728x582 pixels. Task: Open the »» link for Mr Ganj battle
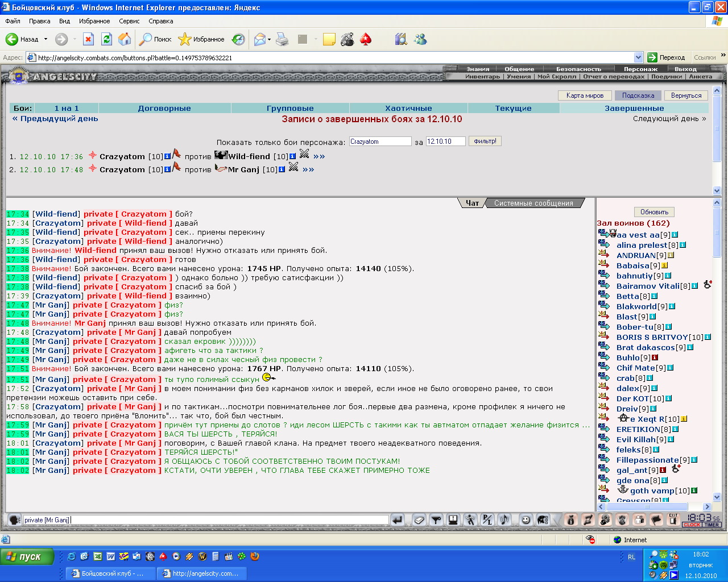(x=308, y=169)
